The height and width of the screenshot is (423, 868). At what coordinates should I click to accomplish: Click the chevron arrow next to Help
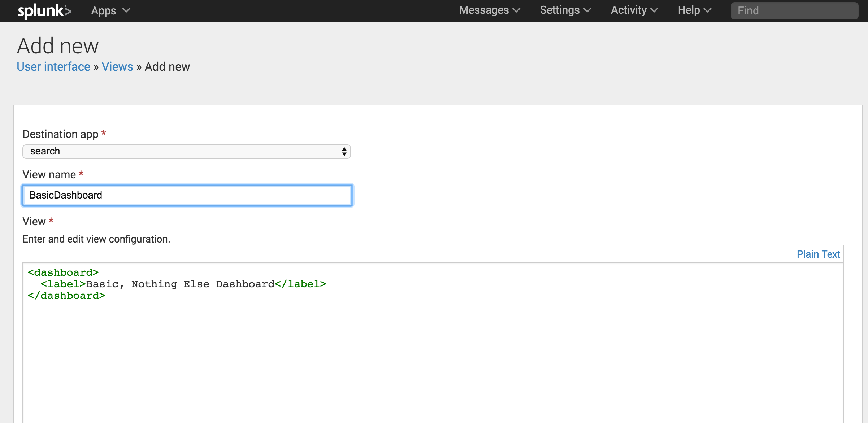click(x=708, y=10)
